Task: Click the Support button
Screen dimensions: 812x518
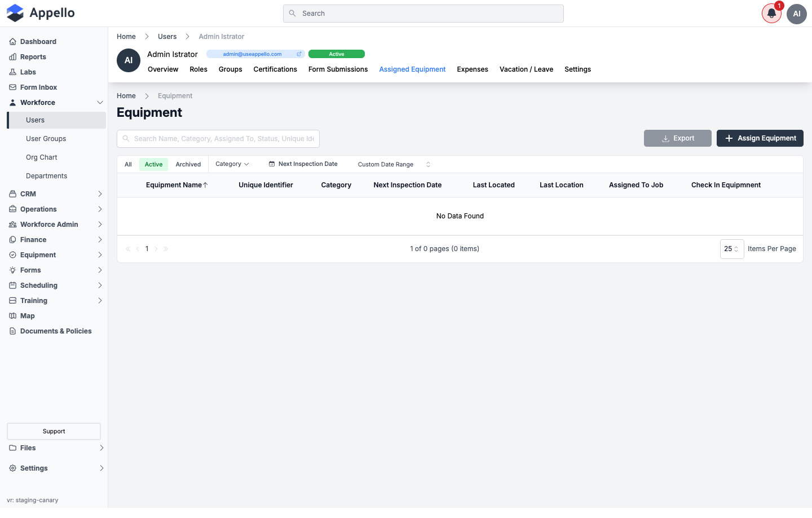Action: coord(54,431)
